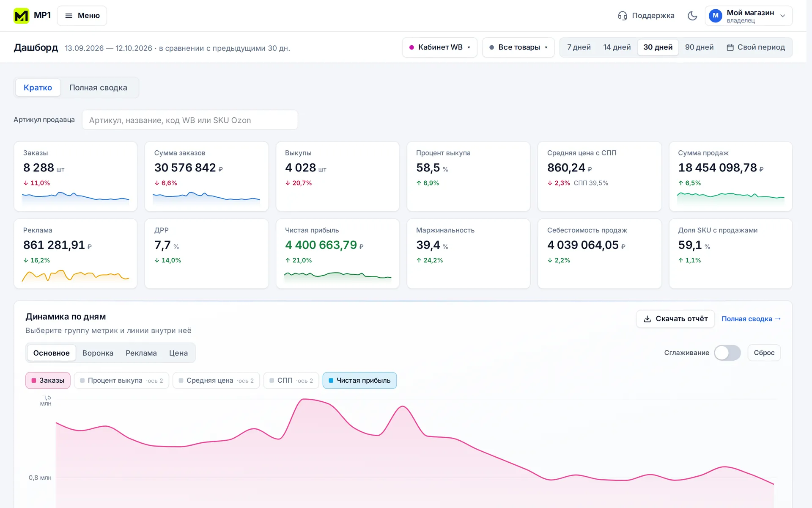Toggle the Сглаживание switch
This screenshot has width=812, height=508.
[x=727, y=353]
